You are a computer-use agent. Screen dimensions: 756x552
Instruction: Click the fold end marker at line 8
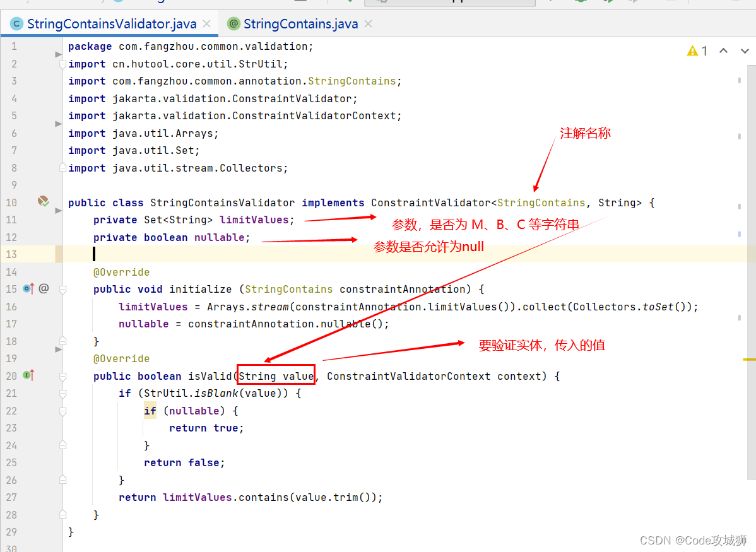(62, 168)
